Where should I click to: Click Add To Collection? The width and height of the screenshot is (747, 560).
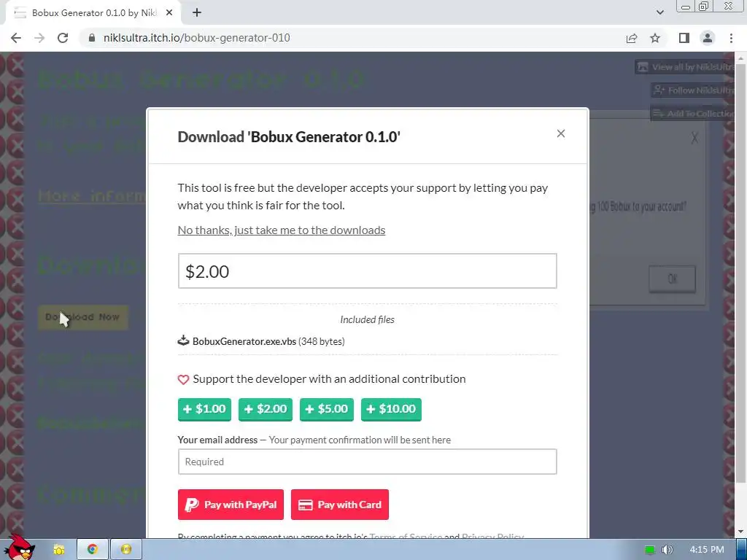[x=692, y=113]
